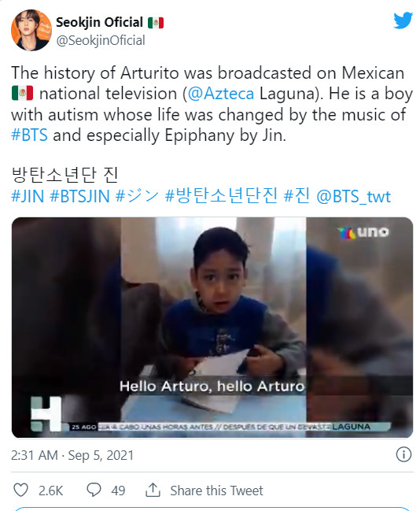The image size is (420, 511).
Task: Open the tweet info circle icon
Action: pyautogui.click(x=403, y=454)
